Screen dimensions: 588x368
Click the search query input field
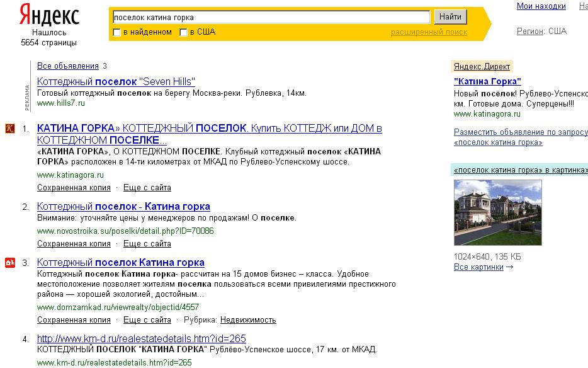(x=270, y=17)
